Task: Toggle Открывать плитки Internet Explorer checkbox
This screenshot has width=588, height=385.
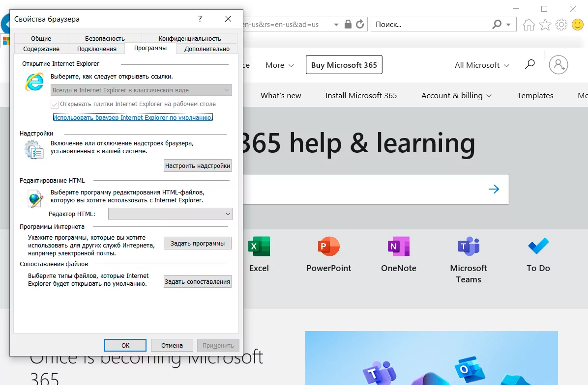Action: 55,104
